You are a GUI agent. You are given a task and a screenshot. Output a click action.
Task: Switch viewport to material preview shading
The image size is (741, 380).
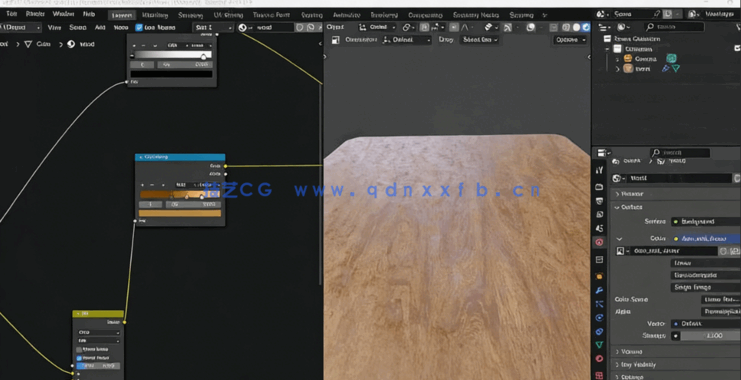tap(576, 27)
